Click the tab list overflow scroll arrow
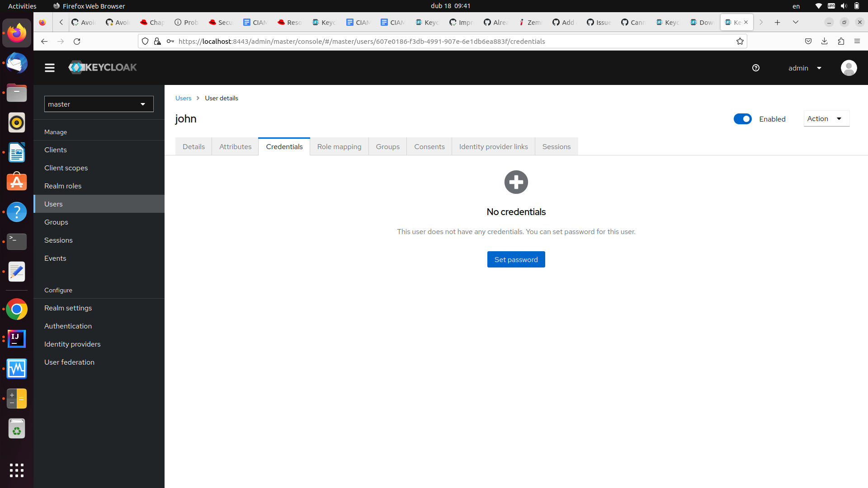Viewport: 868px width, 488px height. click(762, 22)
